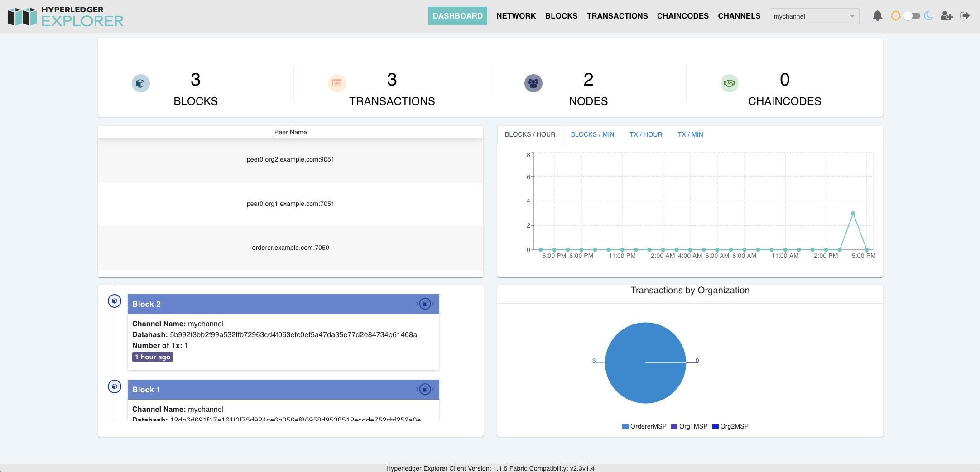Click the moon dark-mode icon
The image size is (980, 472).
click(928, 16)
